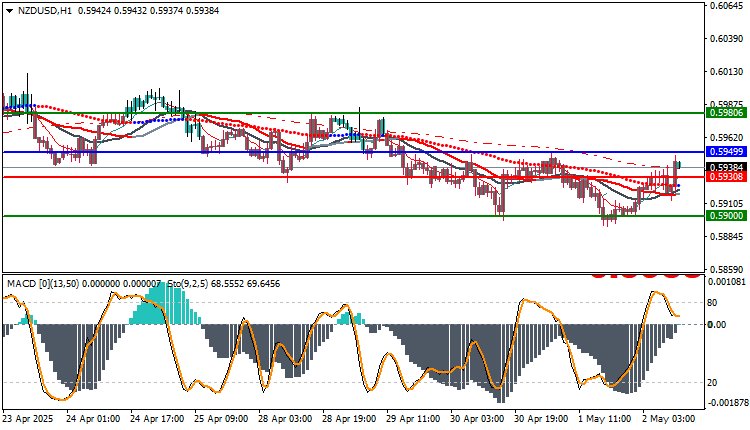Click the 2 May 03:00 time label

point(669,419)
